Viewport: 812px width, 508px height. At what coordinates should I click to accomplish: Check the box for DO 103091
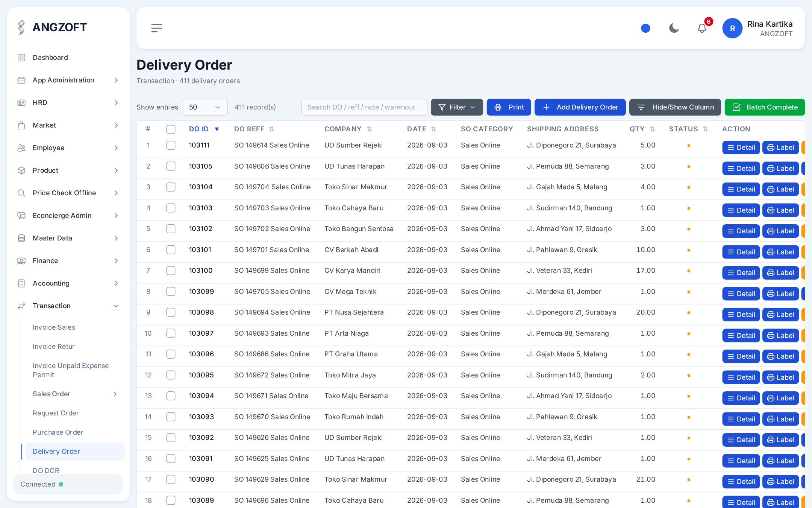pos(171,459)
